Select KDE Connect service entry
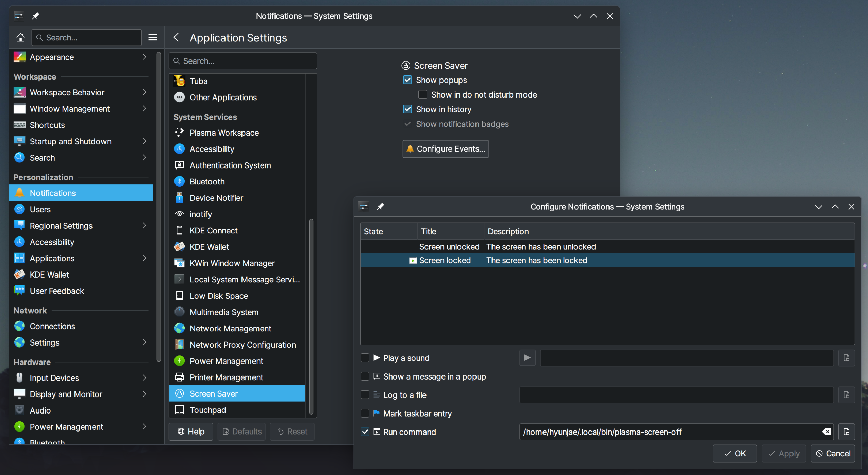868x475 pixels. [x=237, y=230]
